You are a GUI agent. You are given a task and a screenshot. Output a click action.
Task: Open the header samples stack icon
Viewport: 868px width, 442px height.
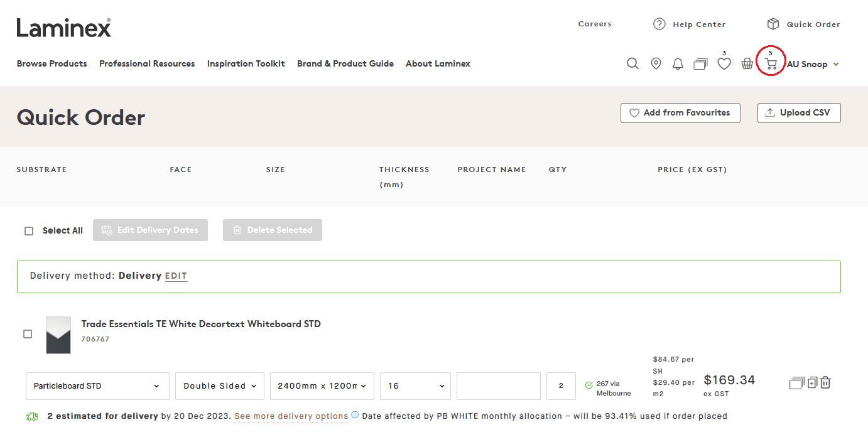(x=700, y=63)
